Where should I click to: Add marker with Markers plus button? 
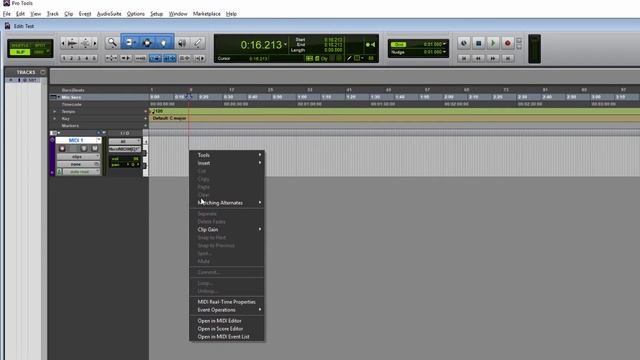click(146, 126)
